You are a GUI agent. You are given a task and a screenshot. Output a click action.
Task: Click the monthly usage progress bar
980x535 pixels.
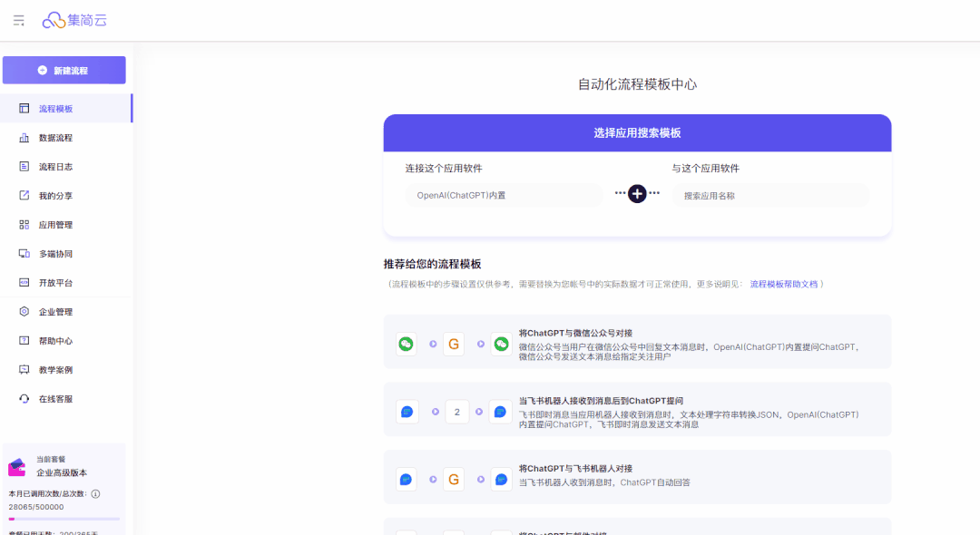tap(64, 519)
